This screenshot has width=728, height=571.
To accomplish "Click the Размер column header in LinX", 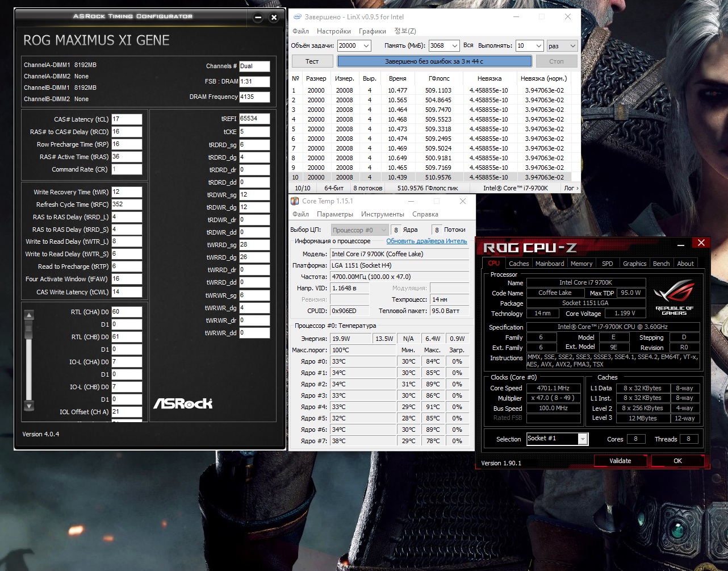I will tap(316, 78).
